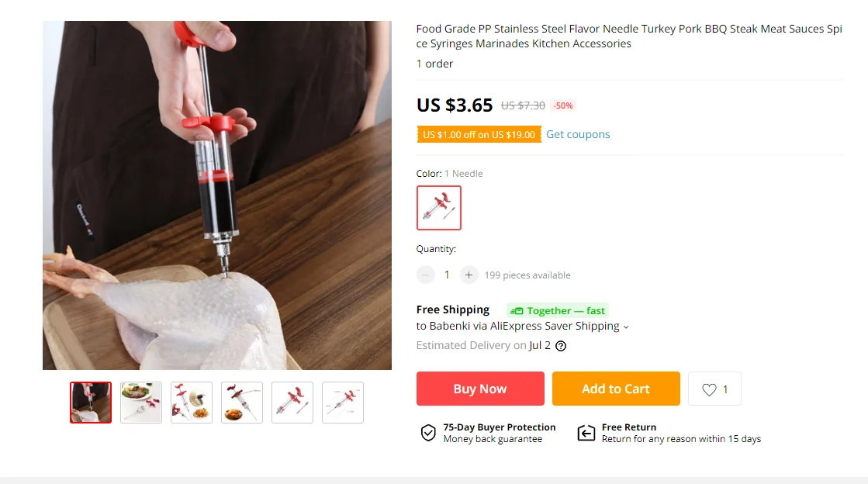The height and width of the screenshot is (484, 868).
Task: Open the Get coupons link
Action: (578, 134)
